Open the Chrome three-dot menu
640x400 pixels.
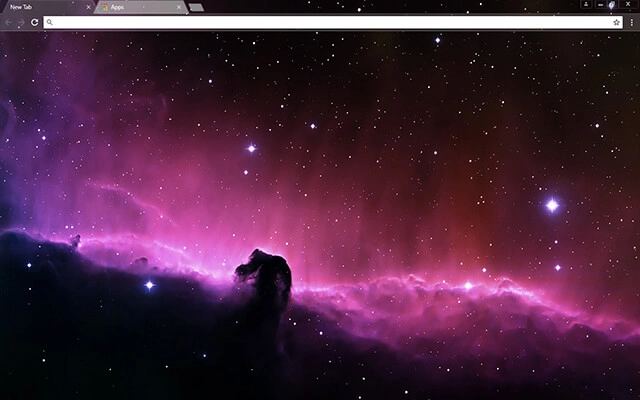tap(631, 22)
